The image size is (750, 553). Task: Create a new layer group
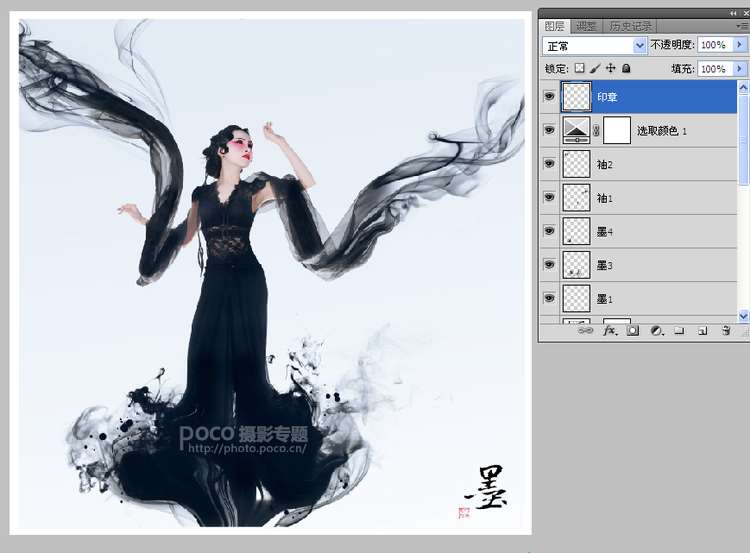(679, 329)
